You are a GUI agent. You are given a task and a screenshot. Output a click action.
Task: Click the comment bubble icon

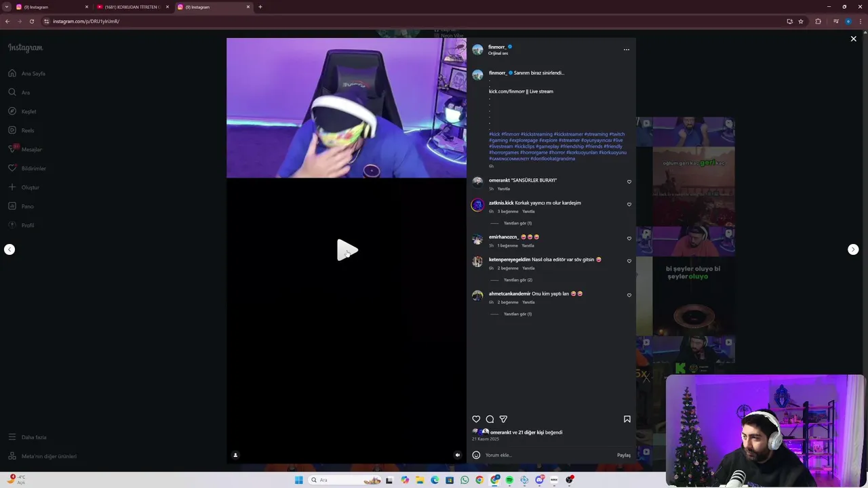[490, 419]
